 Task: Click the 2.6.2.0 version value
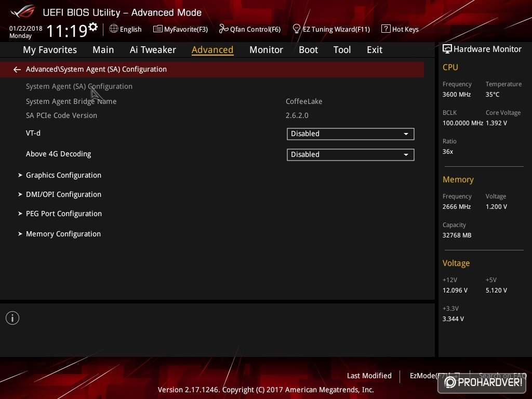tap(297, 115)
